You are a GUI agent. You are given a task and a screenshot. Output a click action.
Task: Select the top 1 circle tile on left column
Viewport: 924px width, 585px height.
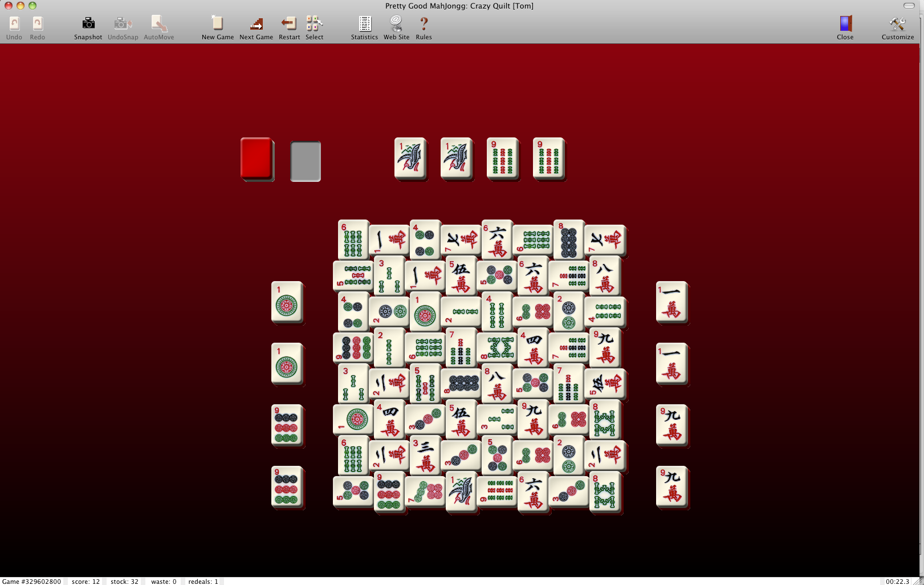click(287, 302)
